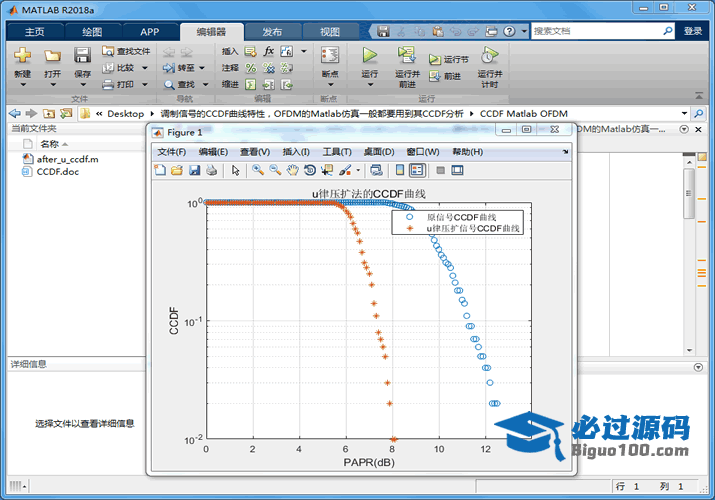
Task: Click the show plot tools icon
Action: click(x=457, y=170)
